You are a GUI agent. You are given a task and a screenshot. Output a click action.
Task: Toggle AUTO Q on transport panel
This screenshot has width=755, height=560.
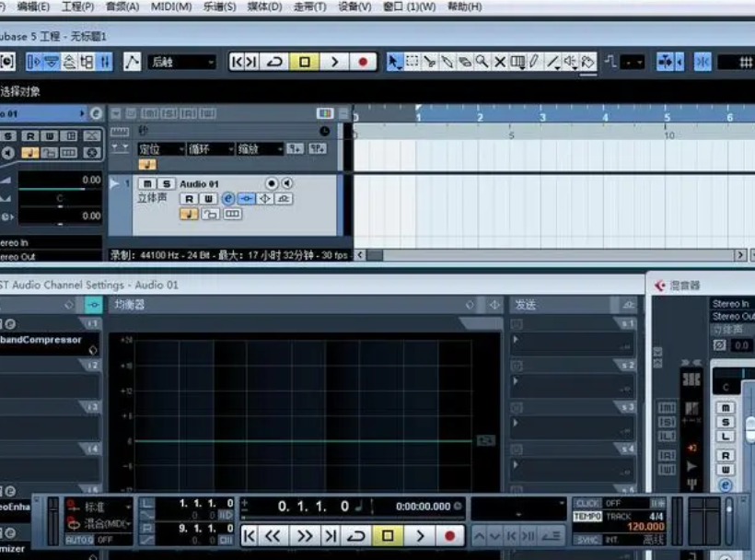(80, 540)
